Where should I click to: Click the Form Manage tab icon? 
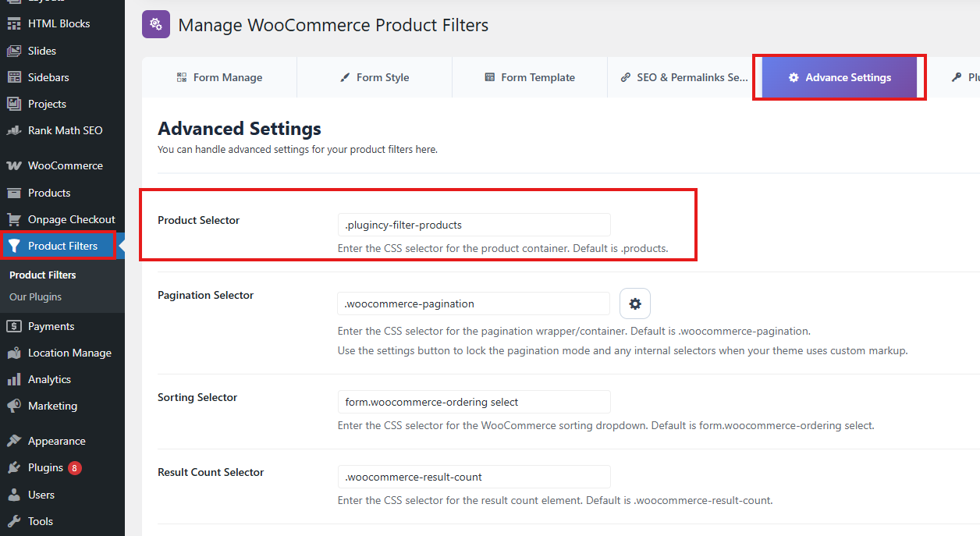(182, 77)
